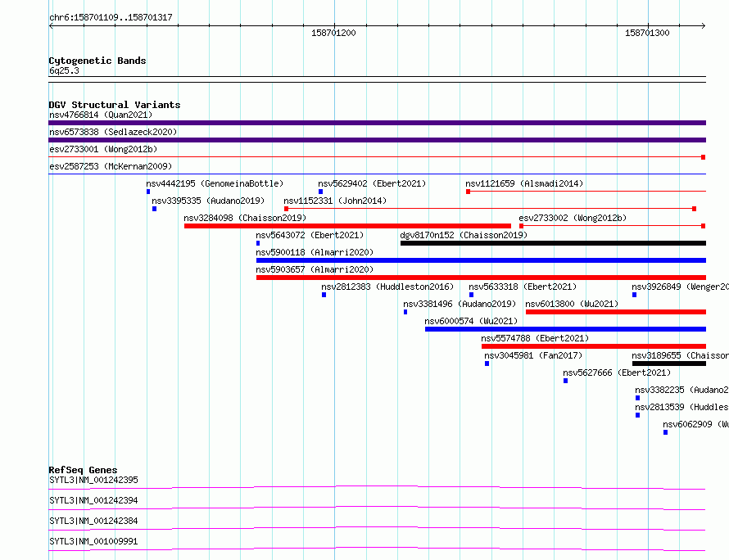Open gene SYTL3|NM_001242384 label
This screenshot has height=560, width=729.
(93, 521)
